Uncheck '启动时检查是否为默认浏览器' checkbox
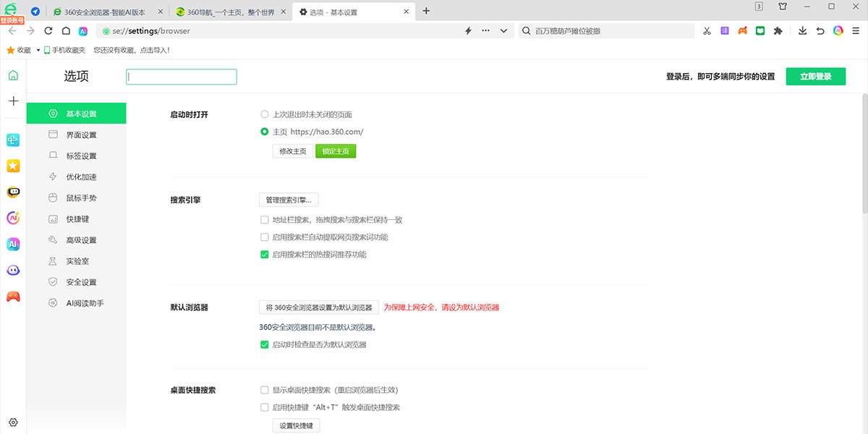 tap(265, 345)
